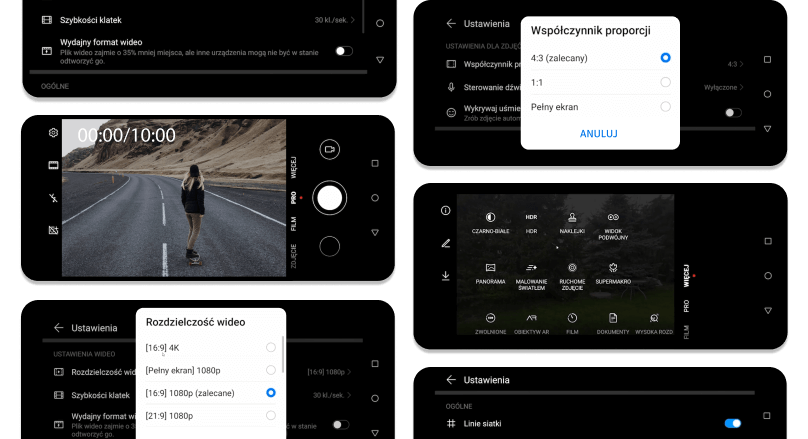Tap the hash icon next to Linie siatki

click(x=451, y=424)
